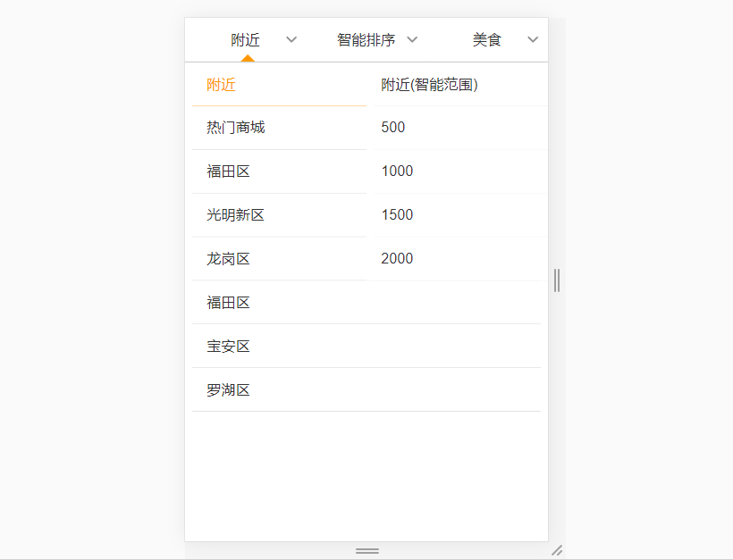
Task: Select the orange 附近 item in left list
Action: [x=222, y=85]
